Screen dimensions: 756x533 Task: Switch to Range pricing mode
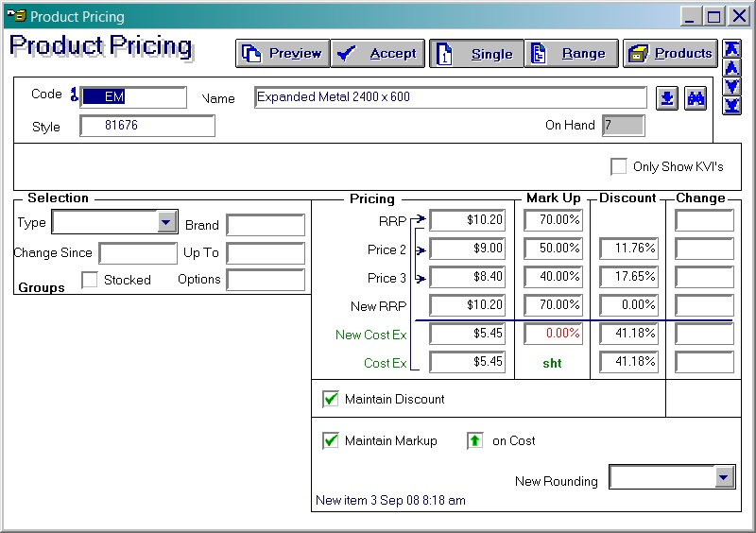(x=571, y=53)
